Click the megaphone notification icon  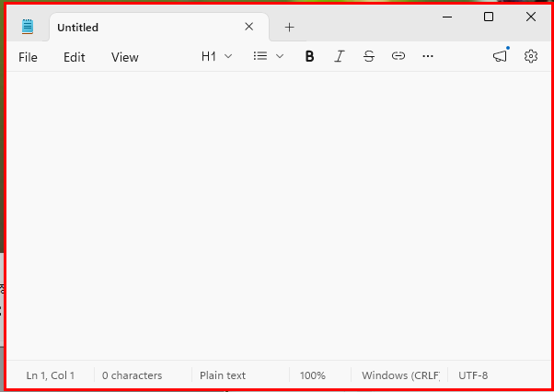[500, 56]
